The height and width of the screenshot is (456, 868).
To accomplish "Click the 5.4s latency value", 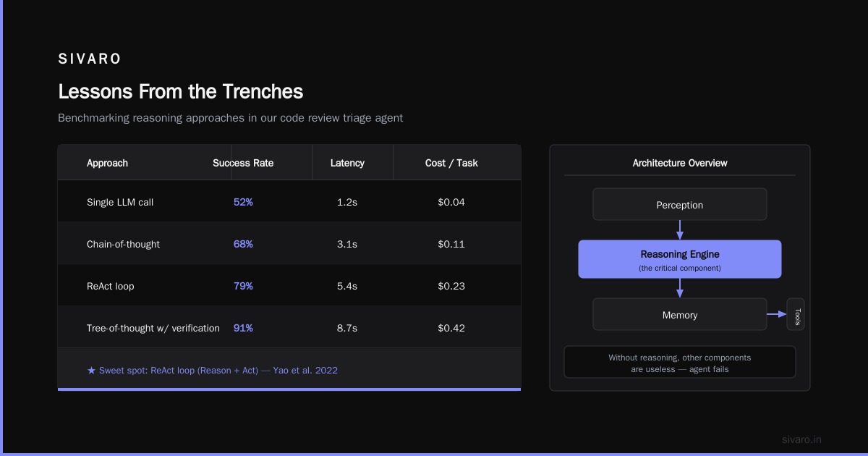I will pos(347,286).
